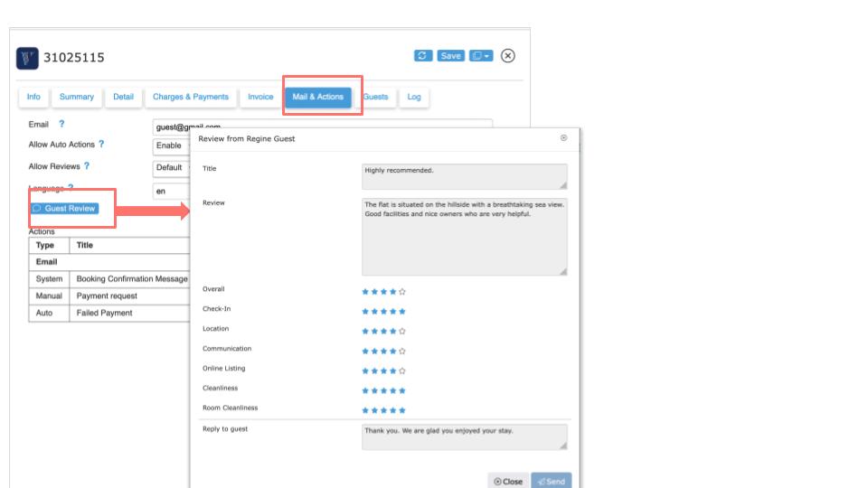
Task: Open the Language dropdown showing en
Action: tap(171, 191)
